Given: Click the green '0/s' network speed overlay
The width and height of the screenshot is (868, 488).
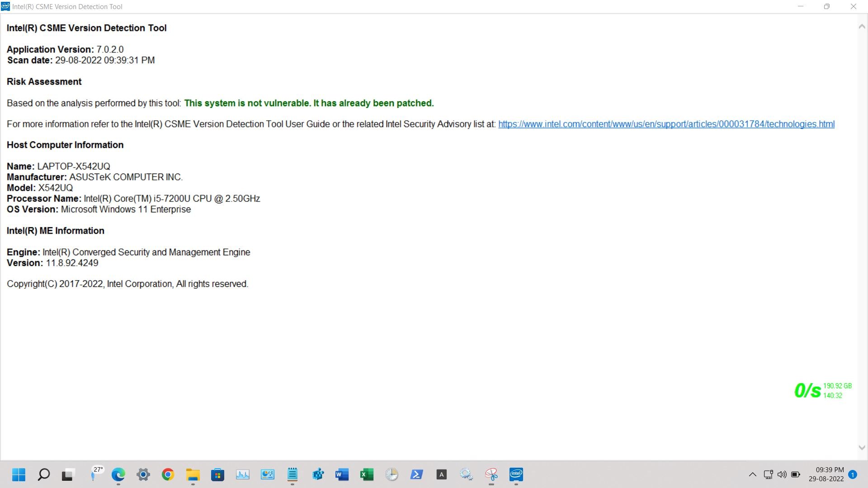Looking at the screenshot, I should pyautogui.click(x=807, y=390).
